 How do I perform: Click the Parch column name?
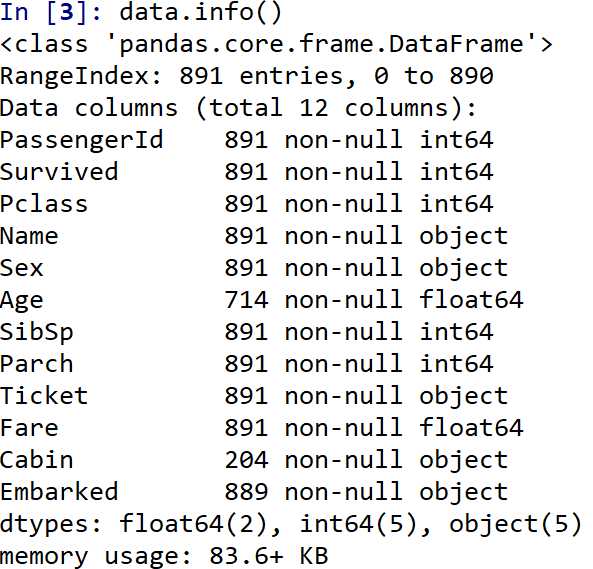(x=36, y=364)
